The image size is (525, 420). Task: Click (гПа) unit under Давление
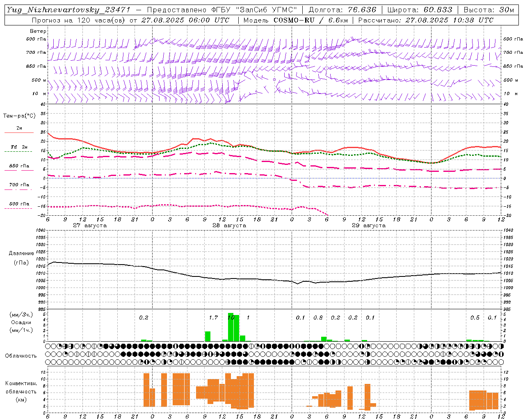(21, 263)
